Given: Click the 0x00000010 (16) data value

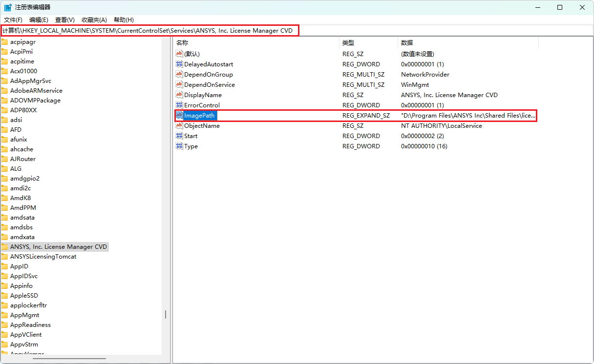Looking at the screenshot, I should click(424, 146).
